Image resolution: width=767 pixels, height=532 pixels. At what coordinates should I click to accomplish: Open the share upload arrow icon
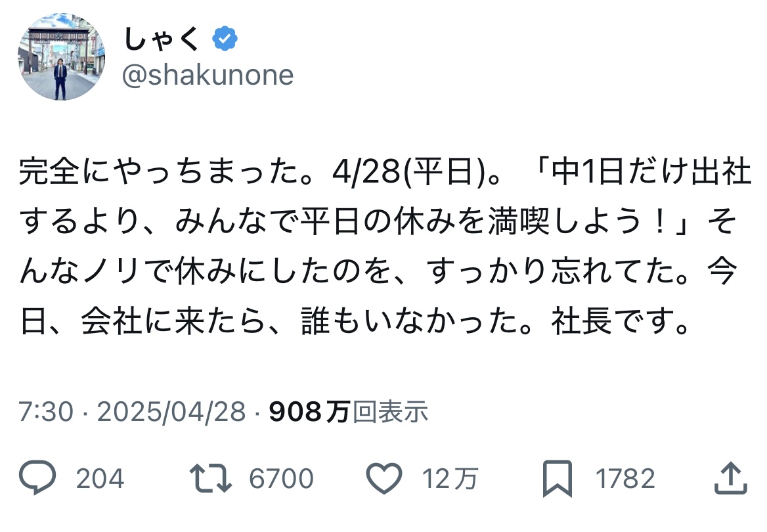[730, 477]
